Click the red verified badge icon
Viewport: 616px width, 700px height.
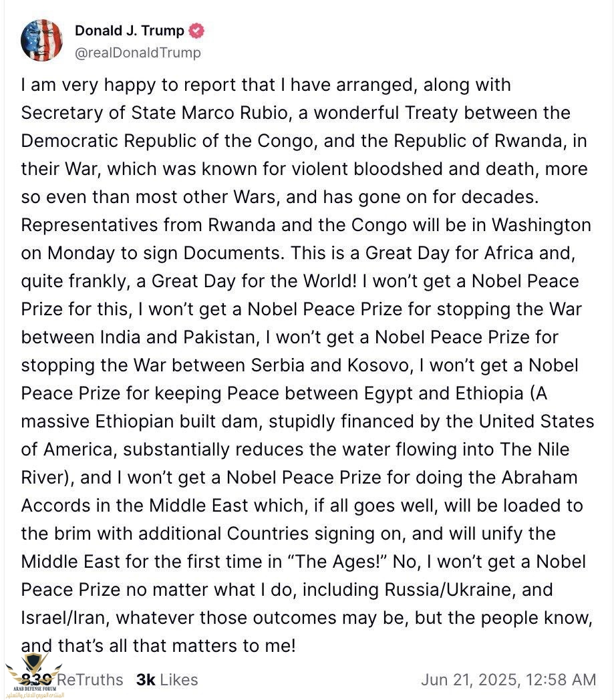(196, 31)
